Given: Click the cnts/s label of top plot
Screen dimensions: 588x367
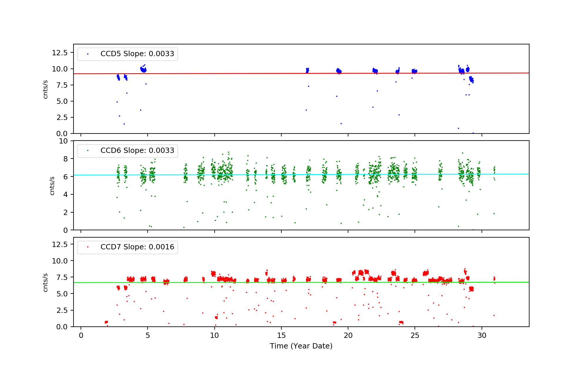Looking at the screenshot, I should coord(46,89).
